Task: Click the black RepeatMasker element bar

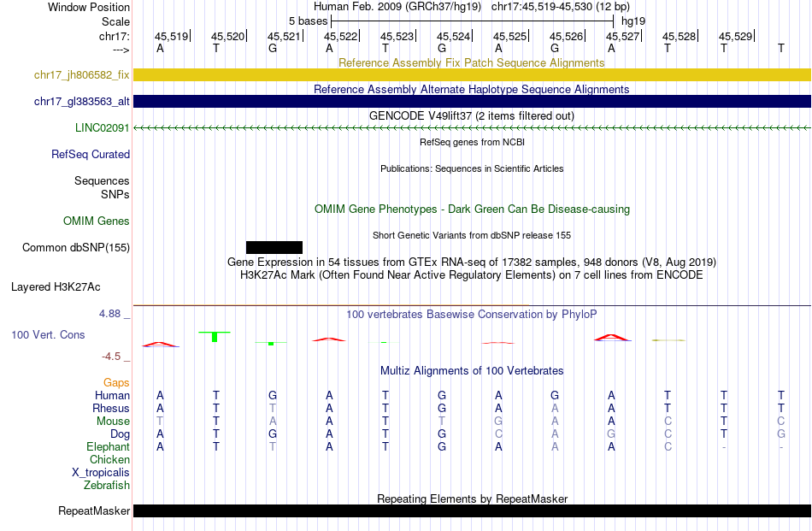Action: [x=472, y=510]
